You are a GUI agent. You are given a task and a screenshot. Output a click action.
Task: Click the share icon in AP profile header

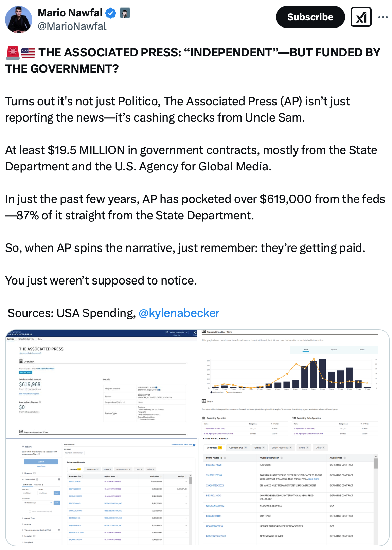(195, 333)
